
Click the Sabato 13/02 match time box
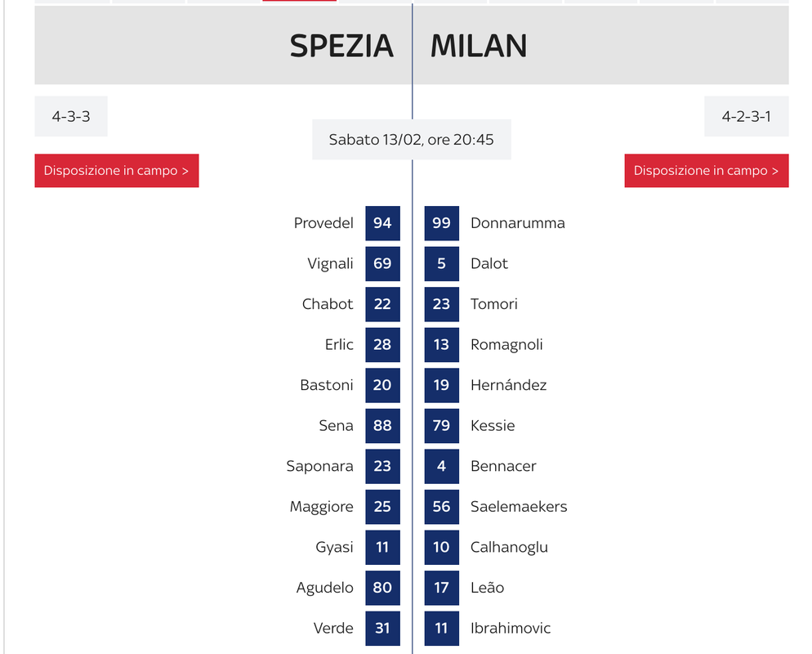(412, 140)
